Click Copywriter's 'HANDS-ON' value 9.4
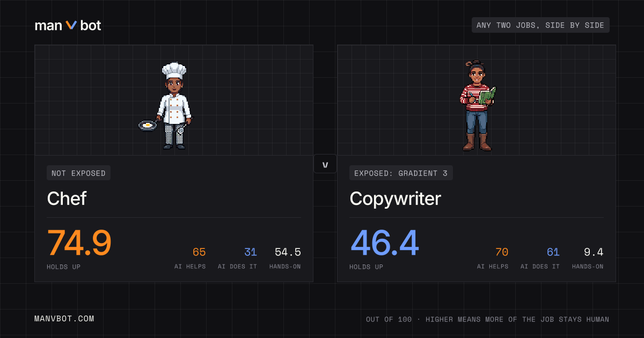644x338 pixels. [x=594, y=252]
